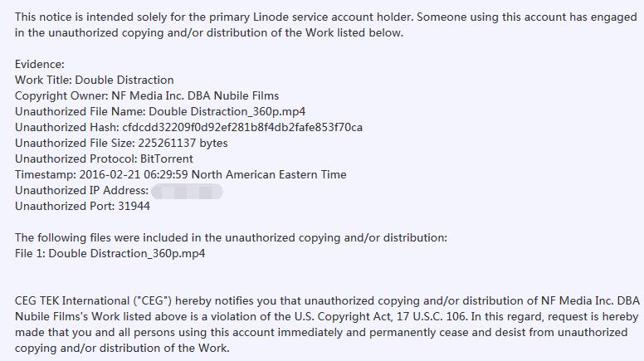Click the Unauthorized Port 31944 text
The width and height of the screenshot is (644, 361).
[82, 206]
